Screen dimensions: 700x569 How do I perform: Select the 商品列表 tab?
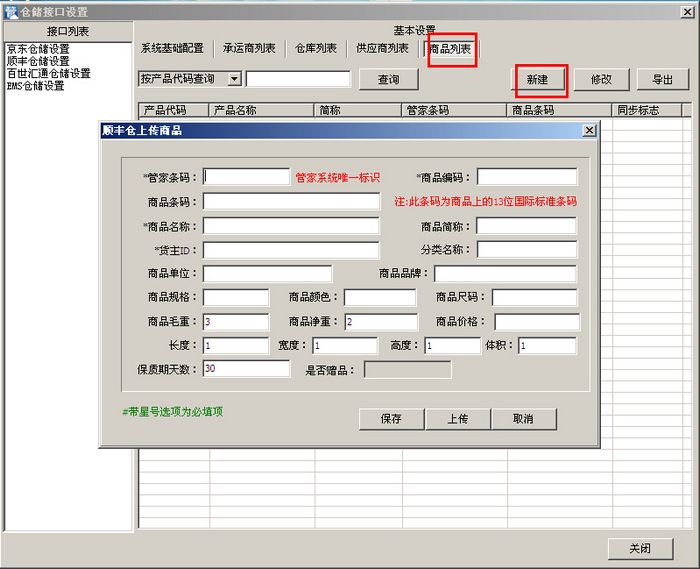click(x=450, y=49)
